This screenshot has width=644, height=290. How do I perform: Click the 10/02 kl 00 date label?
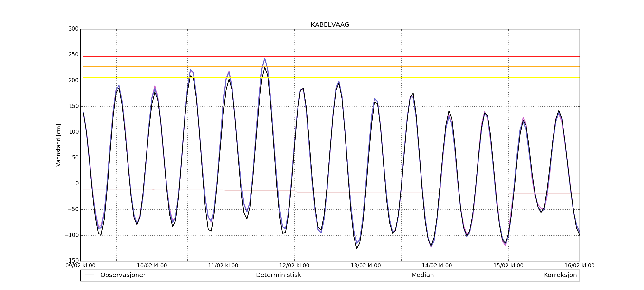tap(152, 266)
